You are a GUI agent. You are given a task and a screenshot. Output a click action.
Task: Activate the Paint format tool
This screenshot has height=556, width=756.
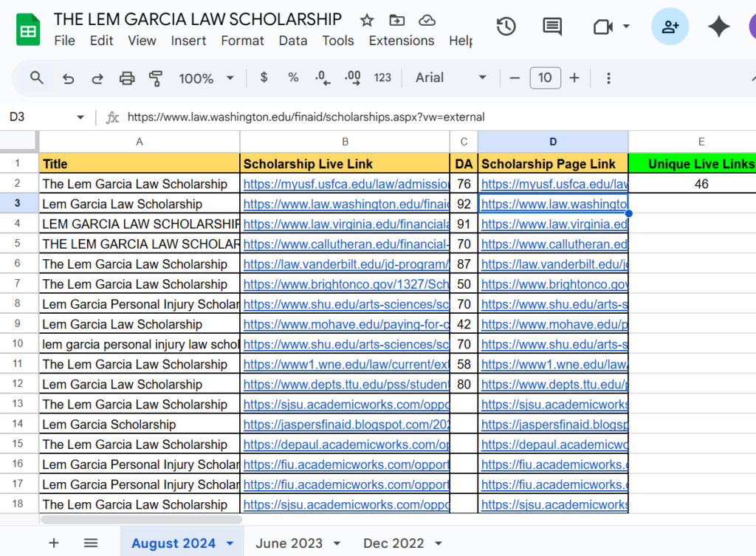pos(156,78)
